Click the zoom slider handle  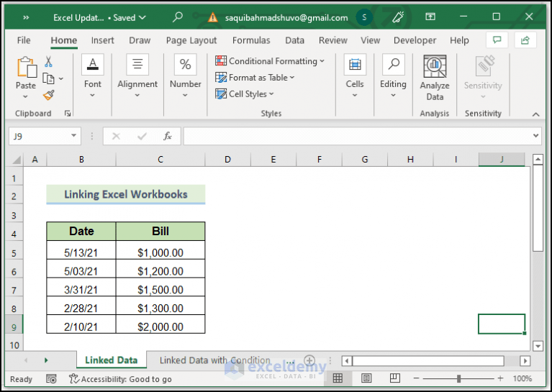click(x=458, y=378)
